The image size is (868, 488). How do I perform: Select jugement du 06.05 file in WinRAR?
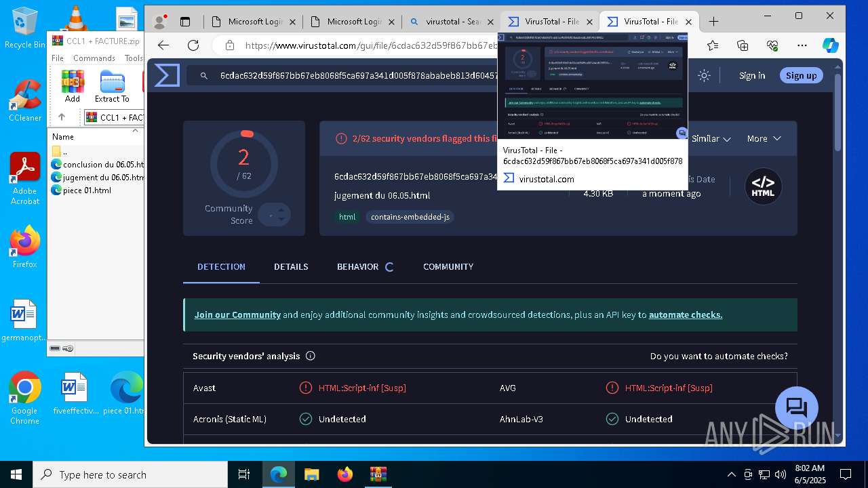point(98,178)
